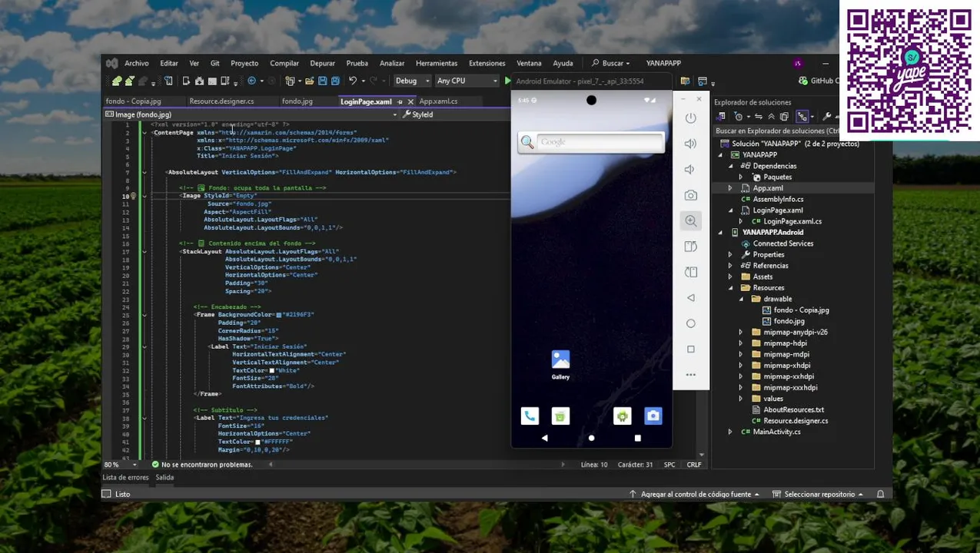Viewport: 980px width, 553px height.
Task: Click the emulator overview square in side panel
Action: click(x=690, y=349)
